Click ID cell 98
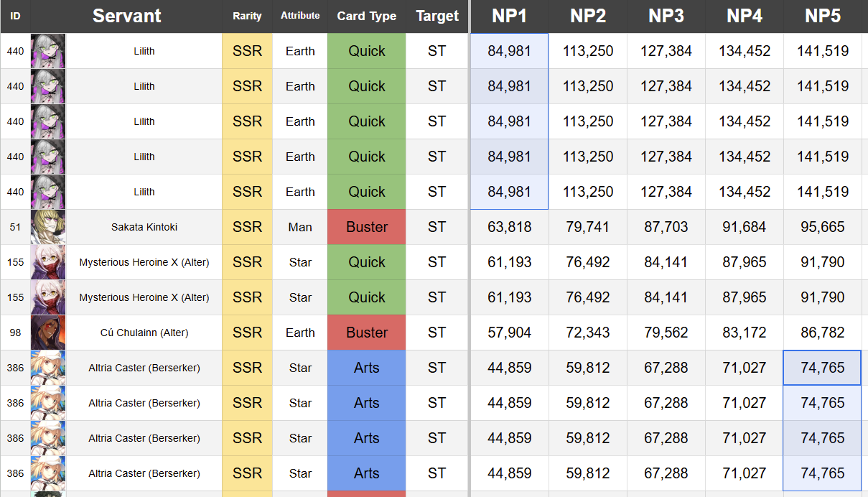 pyautogui.click(x=15, y=333)
